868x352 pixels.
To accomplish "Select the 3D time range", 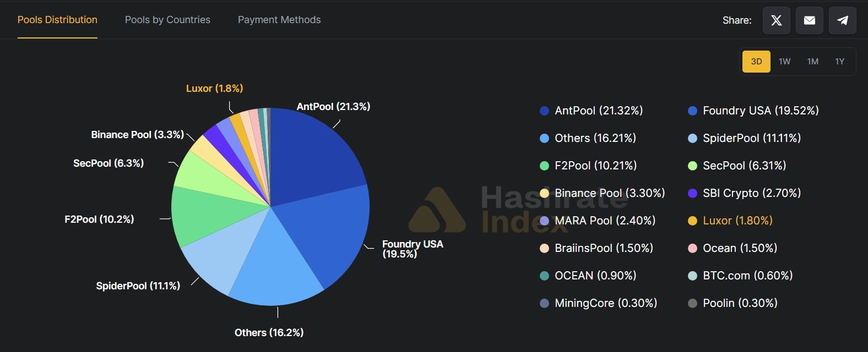I will click(x=756, y=62).
